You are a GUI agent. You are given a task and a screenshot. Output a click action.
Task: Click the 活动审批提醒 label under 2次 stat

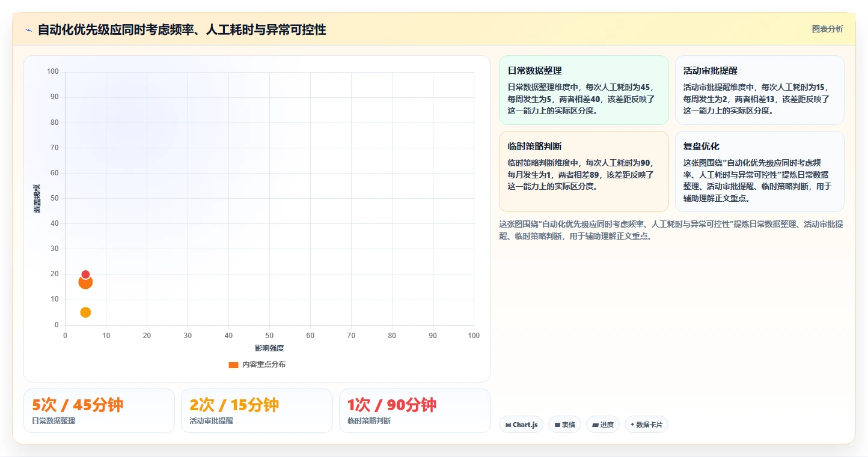coord(211,421)
